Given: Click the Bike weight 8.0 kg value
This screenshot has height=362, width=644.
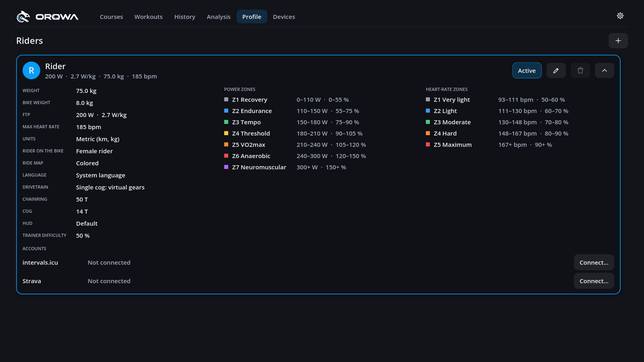Looking at the screenshot, I should tap(85, 103).
